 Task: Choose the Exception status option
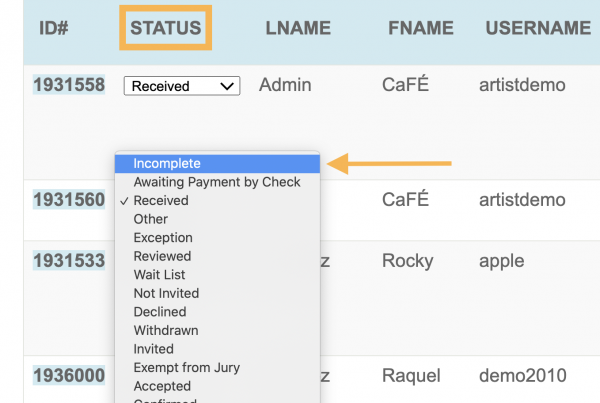tap(217, 238)
